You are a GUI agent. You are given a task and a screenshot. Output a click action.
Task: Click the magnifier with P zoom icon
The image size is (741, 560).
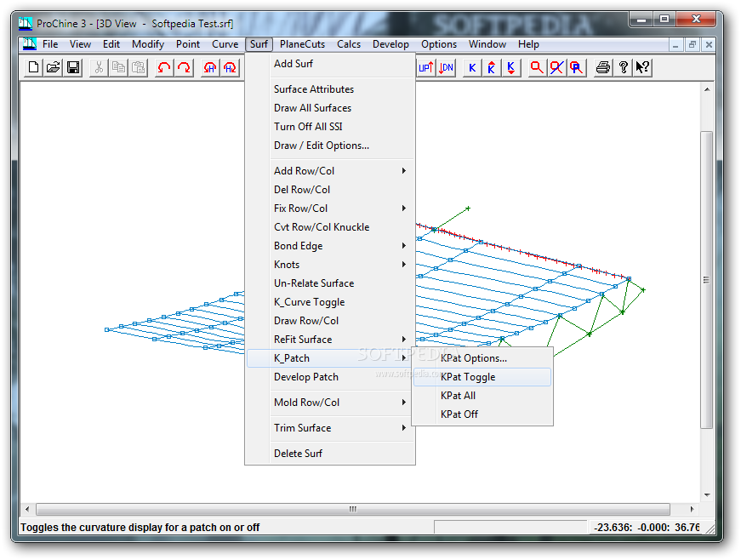coord(577,67)
